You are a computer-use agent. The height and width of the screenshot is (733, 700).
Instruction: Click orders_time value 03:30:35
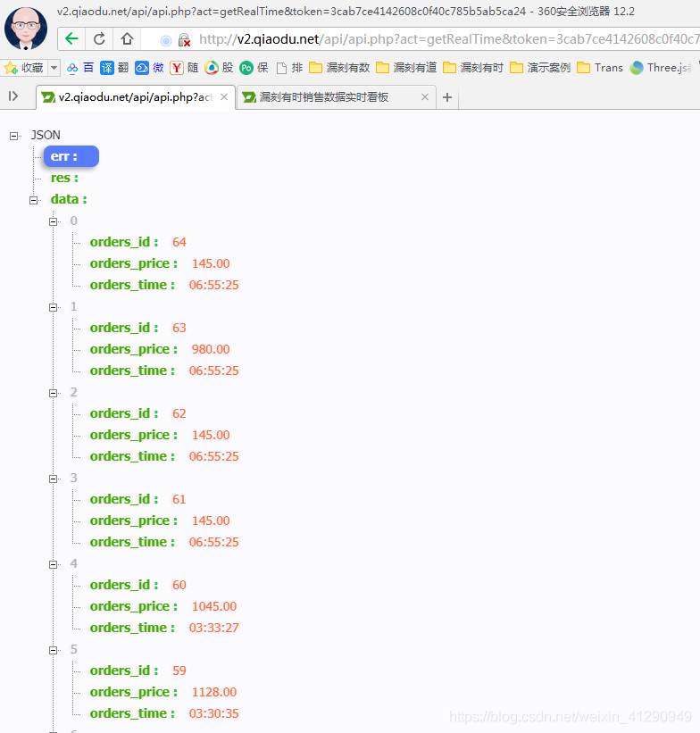click(x=213, y=713)
